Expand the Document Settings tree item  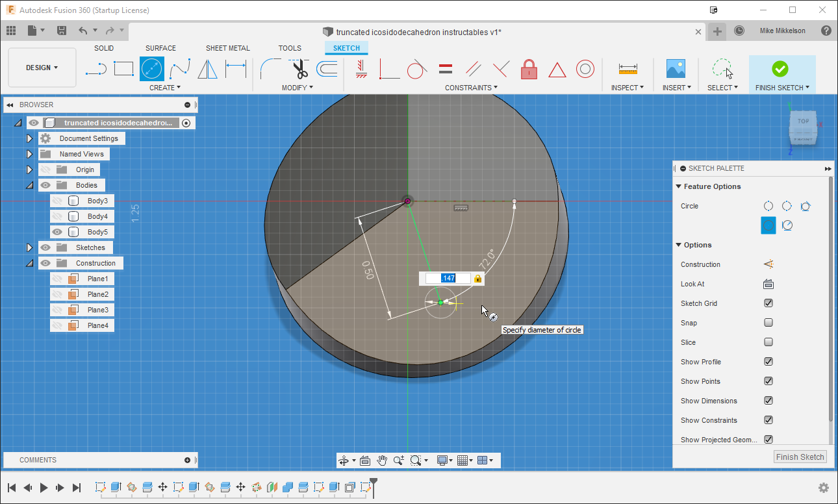coord(29,138)
